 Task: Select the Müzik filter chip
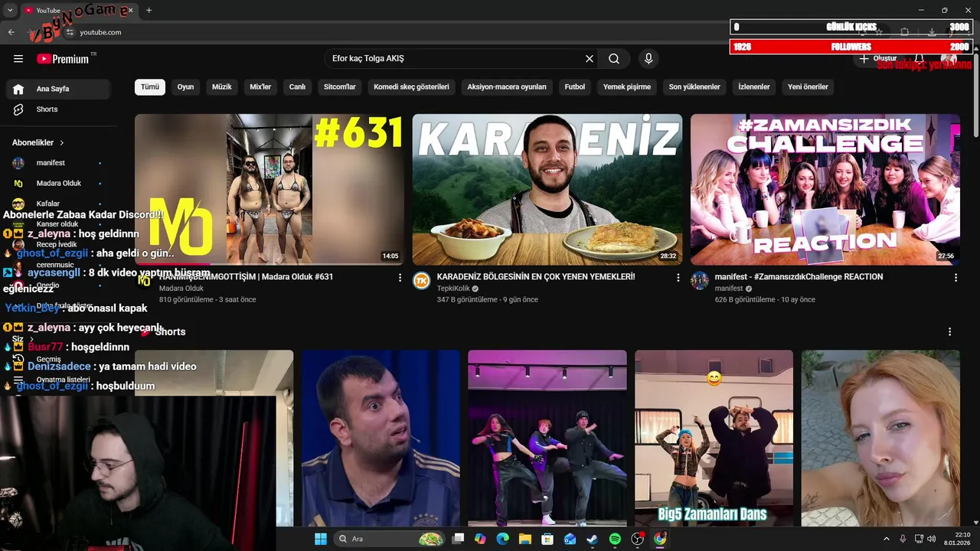221,86
